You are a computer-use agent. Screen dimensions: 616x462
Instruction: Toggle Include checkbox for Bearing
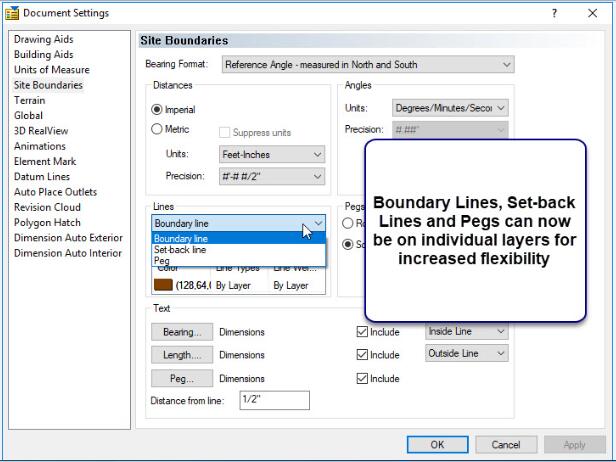click(363, 332)
